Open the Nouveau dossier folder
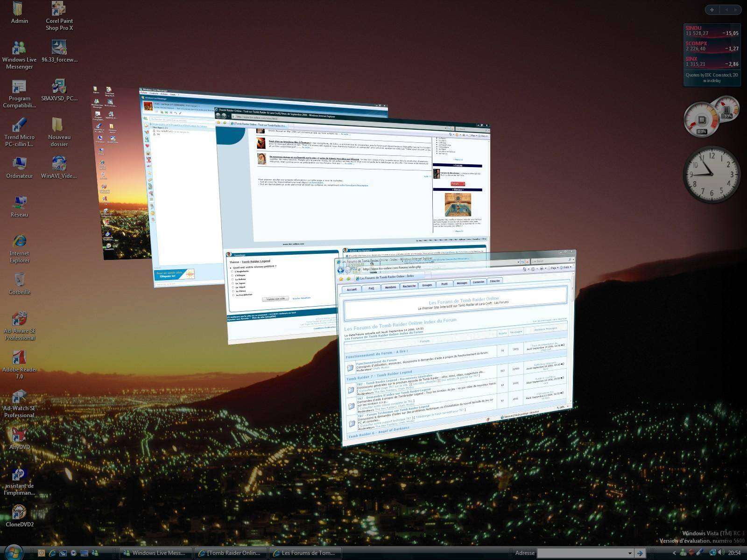Image resolution: width=747 pixels, height=560 pixels. (59, 133)
